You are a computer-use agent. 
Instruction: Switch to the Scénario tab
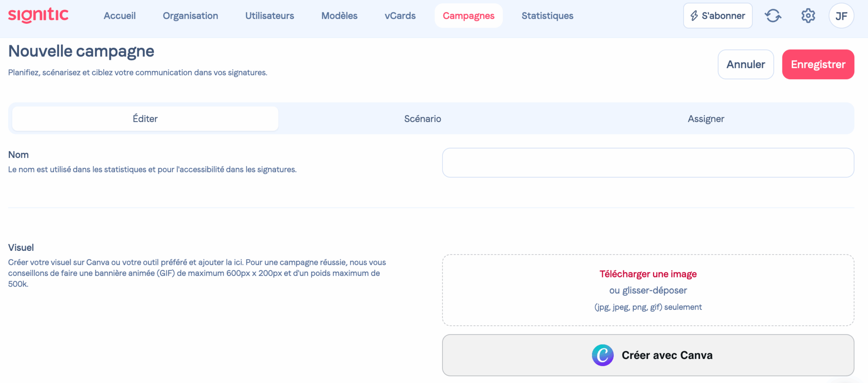[x=423, y=119]
